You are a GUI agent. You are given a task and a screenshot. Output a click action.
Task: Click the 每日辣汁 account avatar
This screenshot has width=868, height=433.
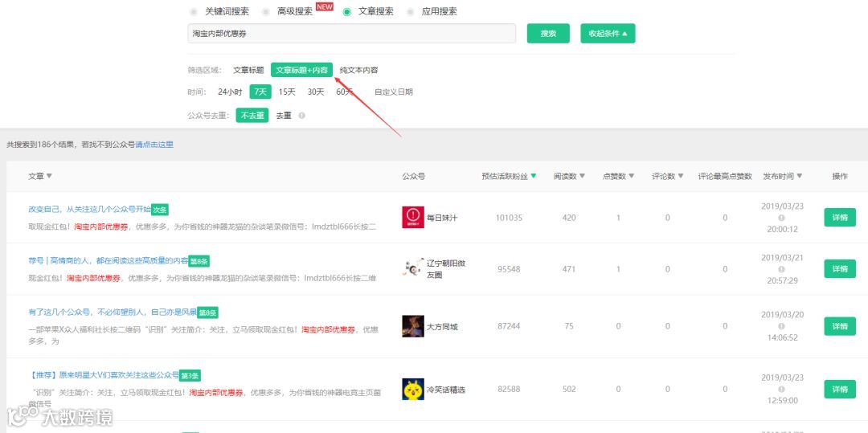click(413, 218)
